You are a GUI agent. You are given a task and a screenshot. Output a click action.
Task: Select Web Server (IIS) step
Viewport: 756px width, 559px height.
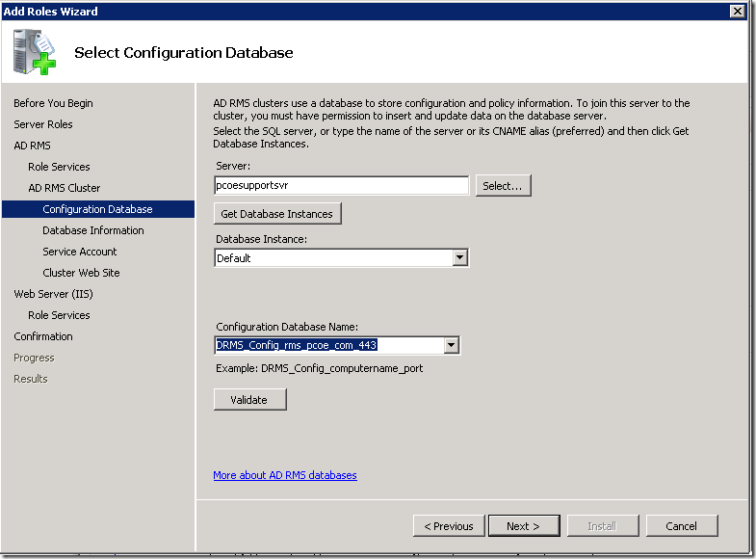click(x=53, y=294)
